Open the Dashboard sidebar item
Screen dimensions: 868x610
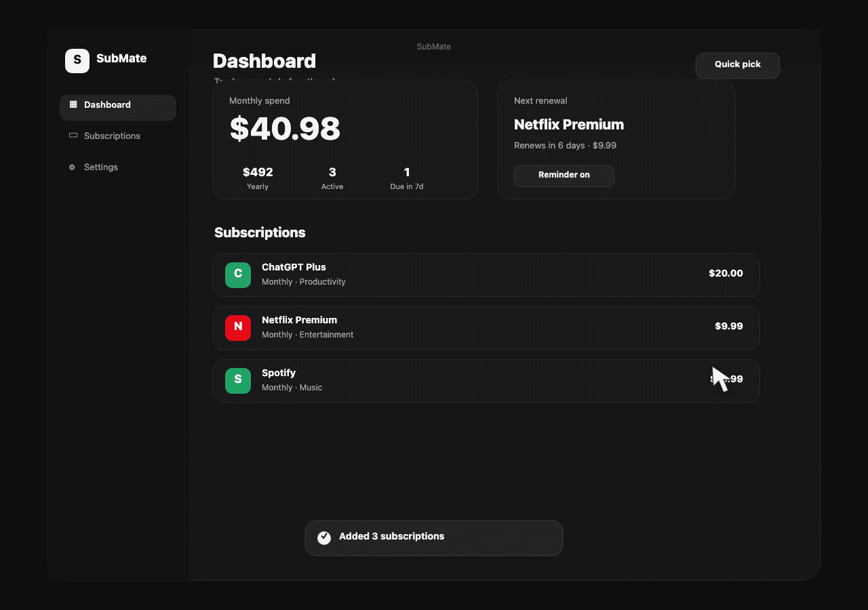coord(118,107)
